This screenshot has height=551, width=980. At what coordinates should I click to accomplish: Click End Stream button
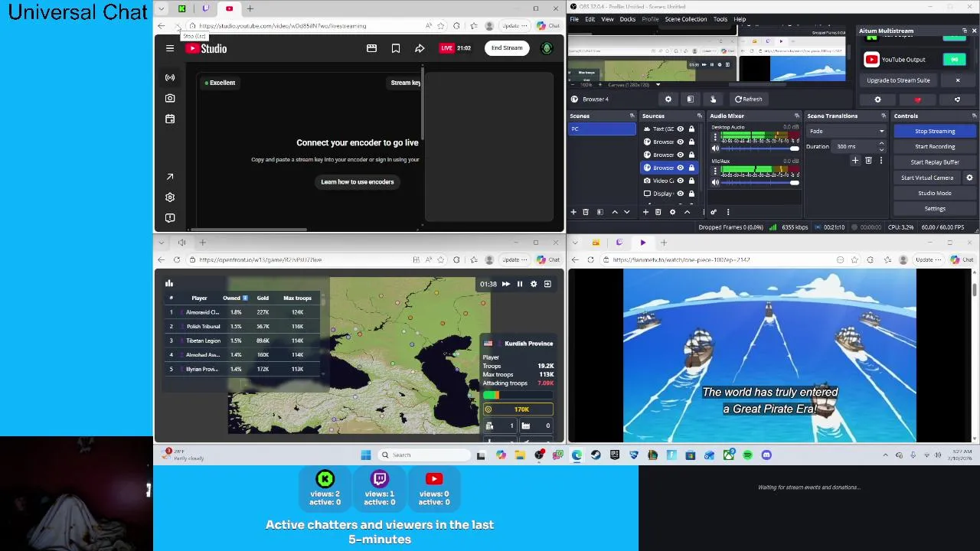pyautogui.click(x=507, y=48)
